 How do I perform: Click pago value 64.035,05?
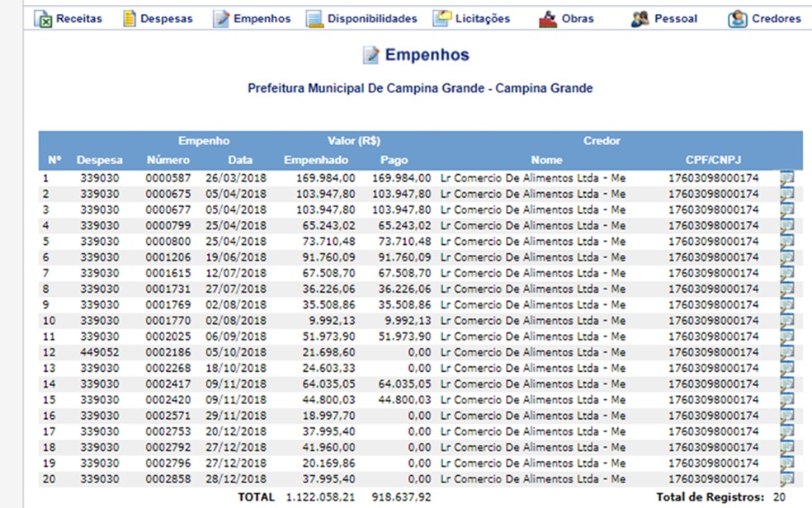(x=404, y=384)
